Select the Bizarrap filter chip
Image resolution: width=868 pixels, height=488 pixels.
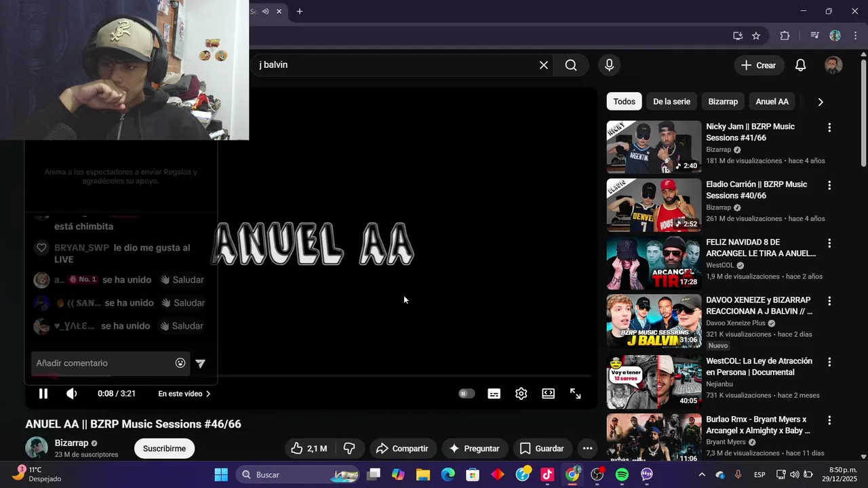pyautogui.click(x=723, y=102)
